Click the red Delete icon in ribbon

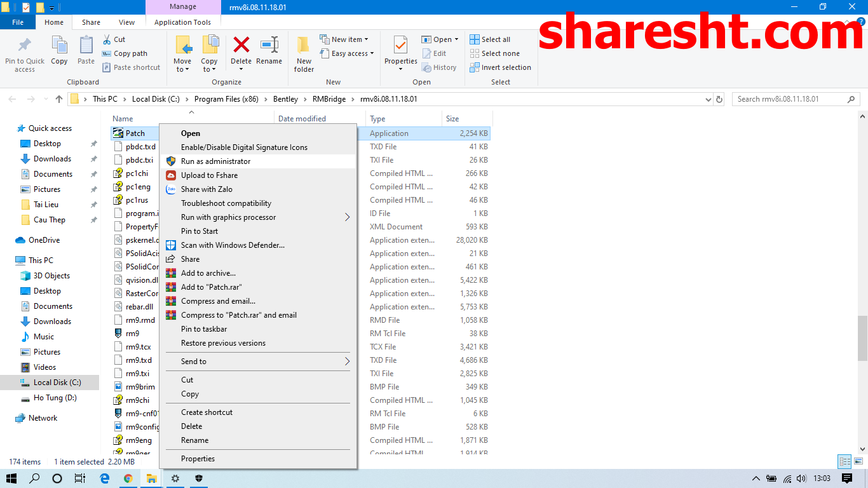pyautogui.click(x=241, y=44)
